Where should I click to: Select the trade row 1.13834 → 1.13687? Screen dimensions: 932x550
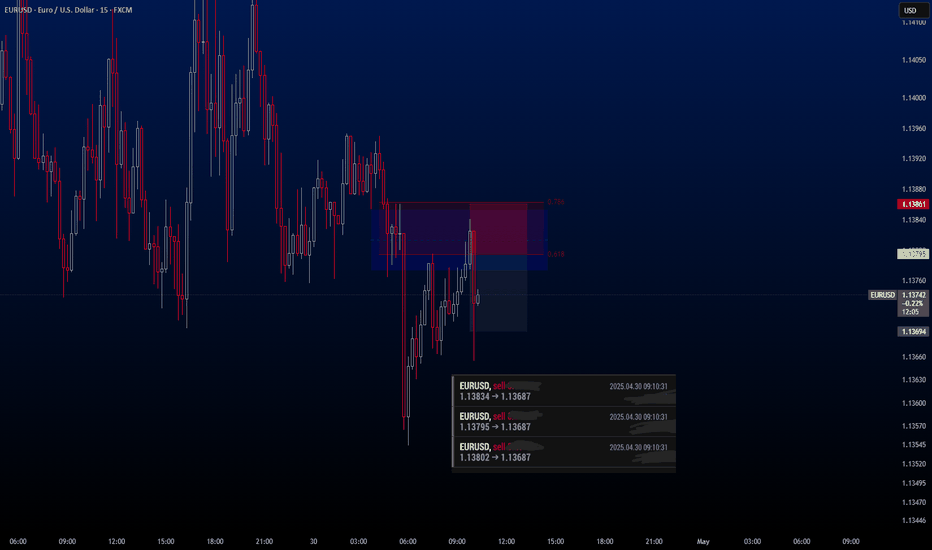click(564, 391)
